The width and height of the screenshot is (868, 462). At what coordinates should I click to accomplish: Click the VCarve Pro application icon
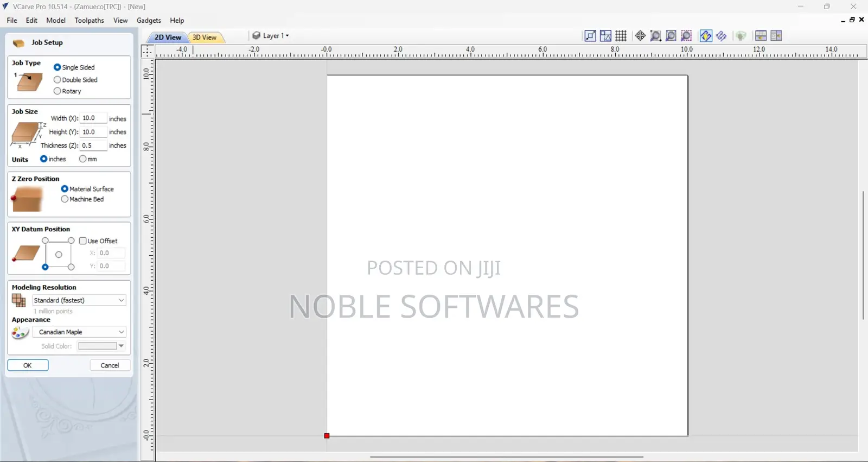[x=5, y=7]
